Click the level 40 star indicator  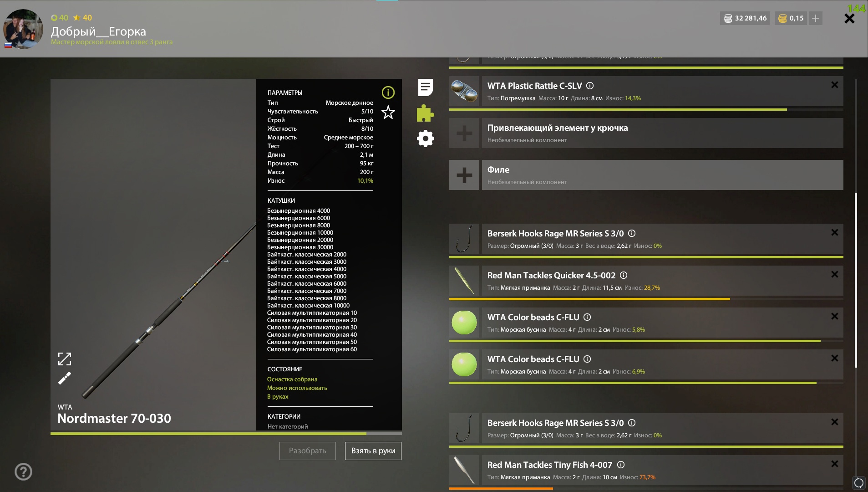point(82,18)
